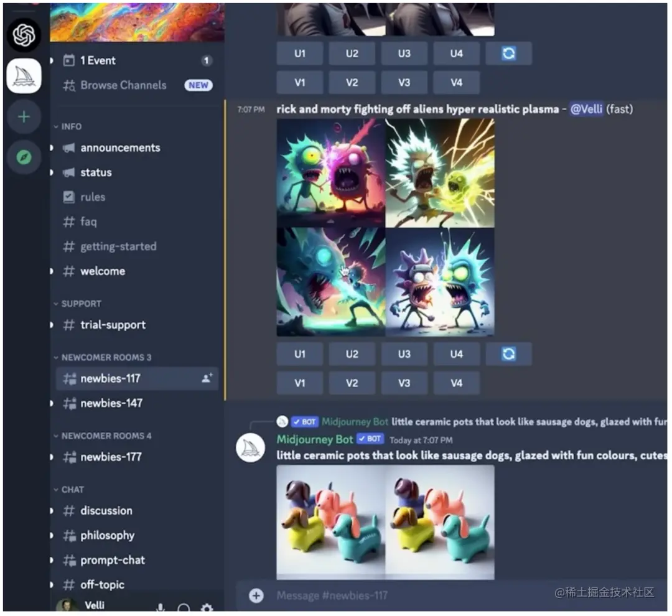Open the ceramic sausage dogs image

[x=385, y=523]
